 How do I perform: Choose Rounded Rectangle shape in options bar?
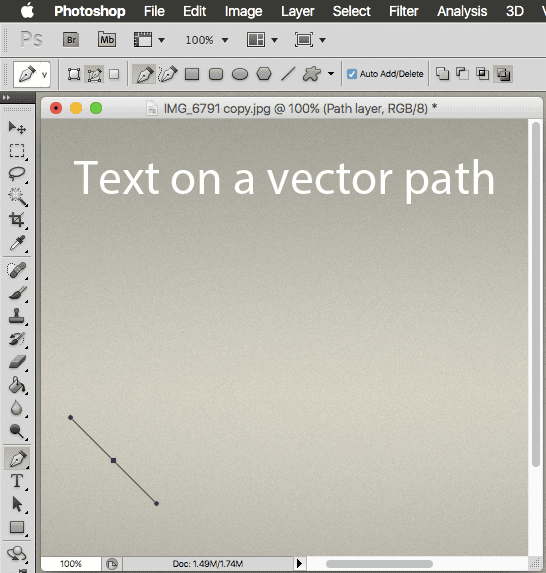tap(216, 74)
